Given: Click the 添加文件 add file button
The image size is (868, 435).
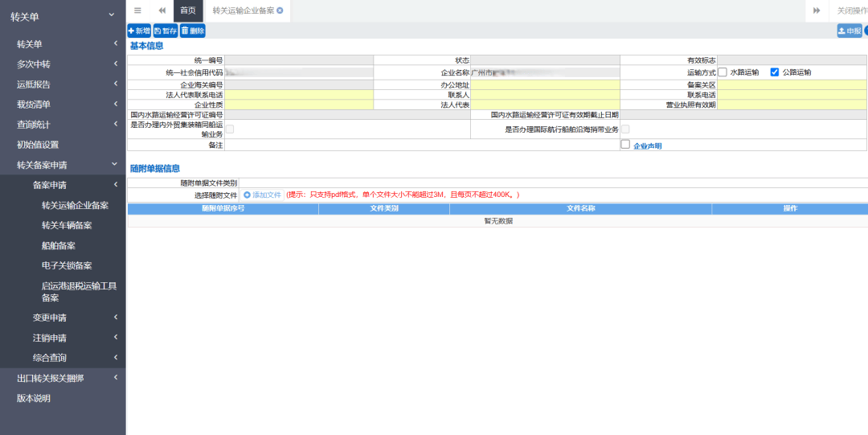Looking at the screenshot, I should click(x=262, y=195).
